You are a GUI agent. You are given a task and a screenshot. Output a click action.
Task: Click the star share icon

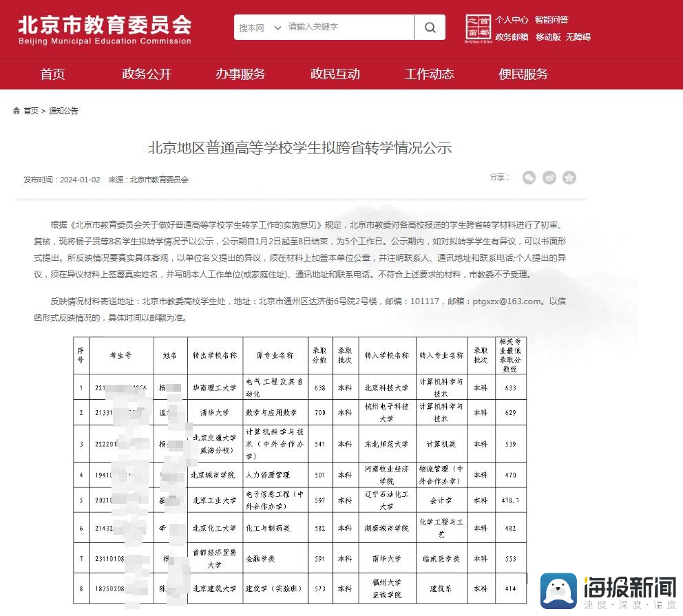(x=569, y=178)
